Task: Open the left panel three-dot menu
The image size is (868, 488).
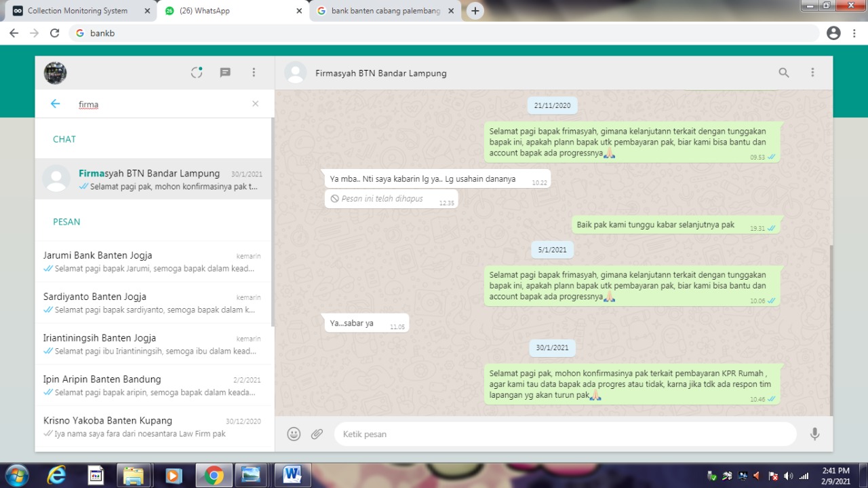Action: tap(254, 73)
